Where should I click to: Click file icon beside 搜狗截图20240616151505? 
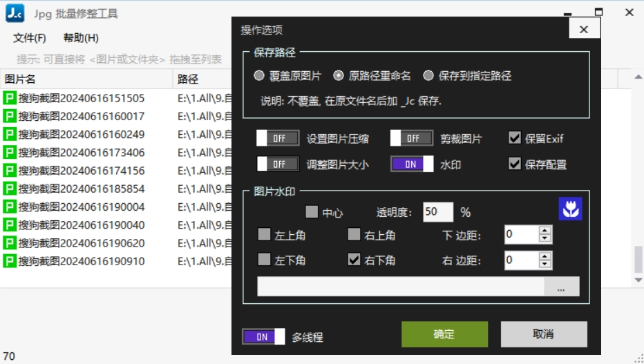10,98
